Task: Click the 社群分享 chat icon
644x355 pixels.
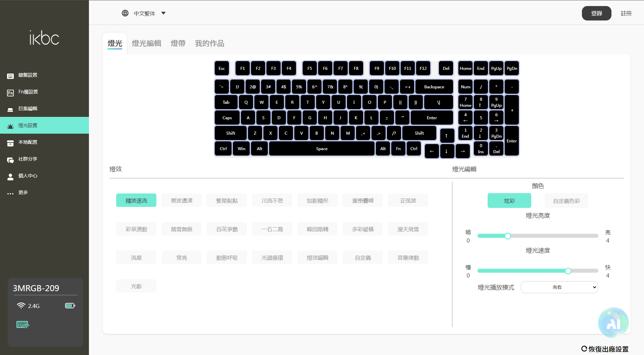Action: (10, 160)
